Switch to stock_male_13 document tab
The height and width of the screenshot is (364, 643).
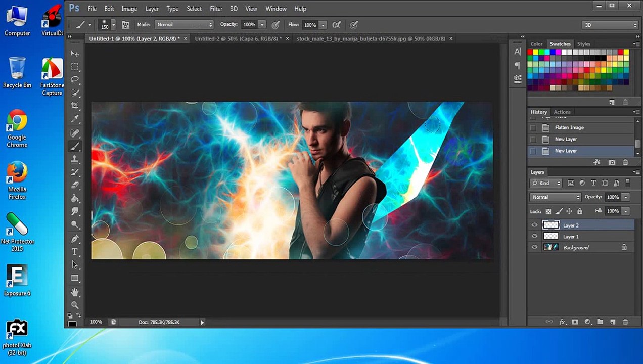point(371,38)
